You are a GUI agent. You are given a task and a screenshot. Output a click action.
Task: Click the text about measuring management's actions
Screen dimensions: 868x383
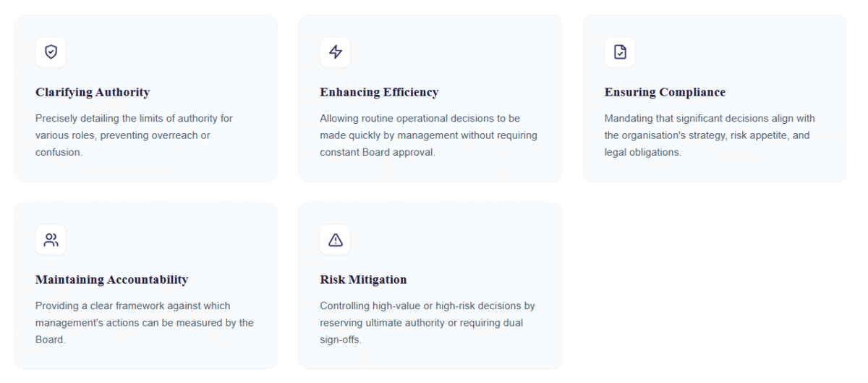[145, 323]
